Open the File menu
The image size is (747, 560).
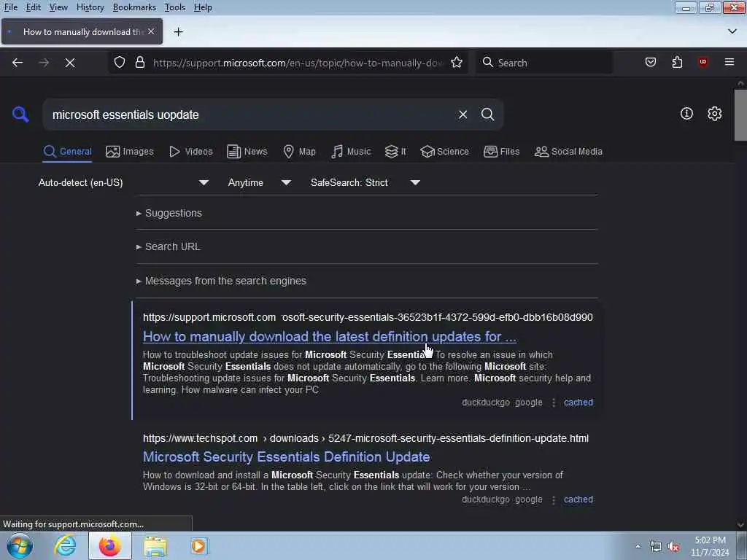click(x=10, y=7)
